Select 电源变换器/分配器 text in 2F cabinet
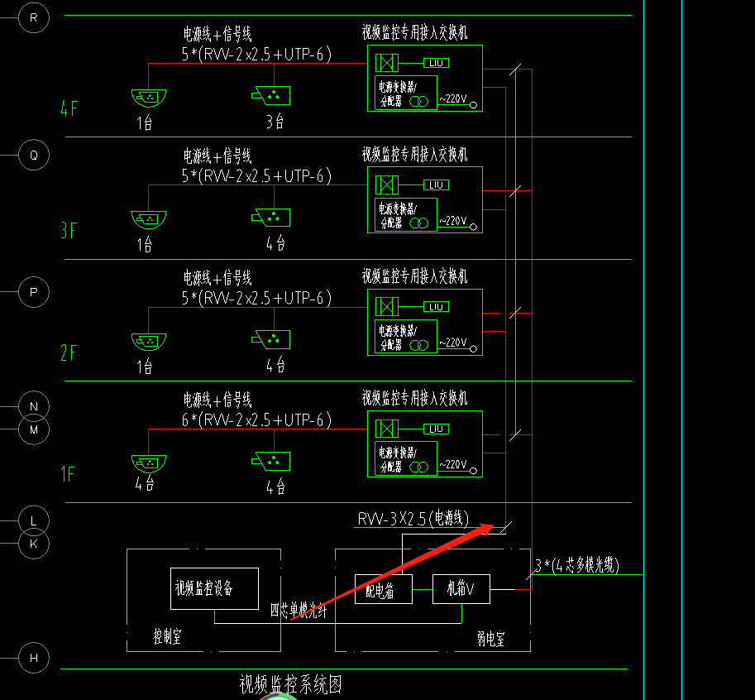 point(398,338)
